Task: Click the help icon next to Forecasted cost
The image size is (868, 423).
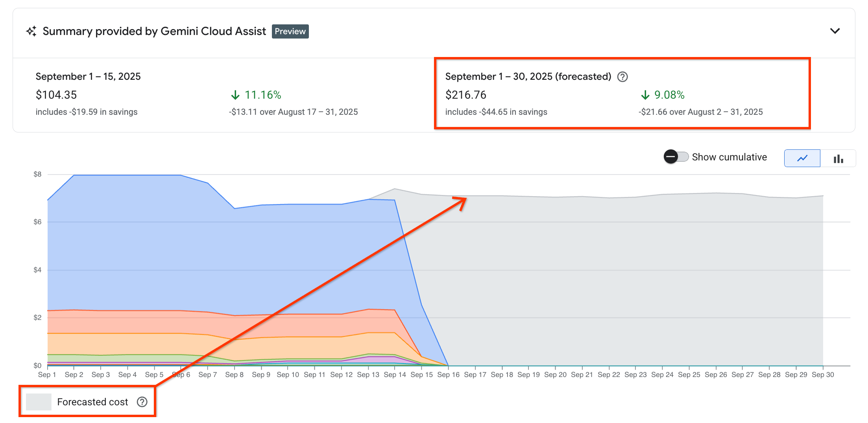Action: coord(142,402)
